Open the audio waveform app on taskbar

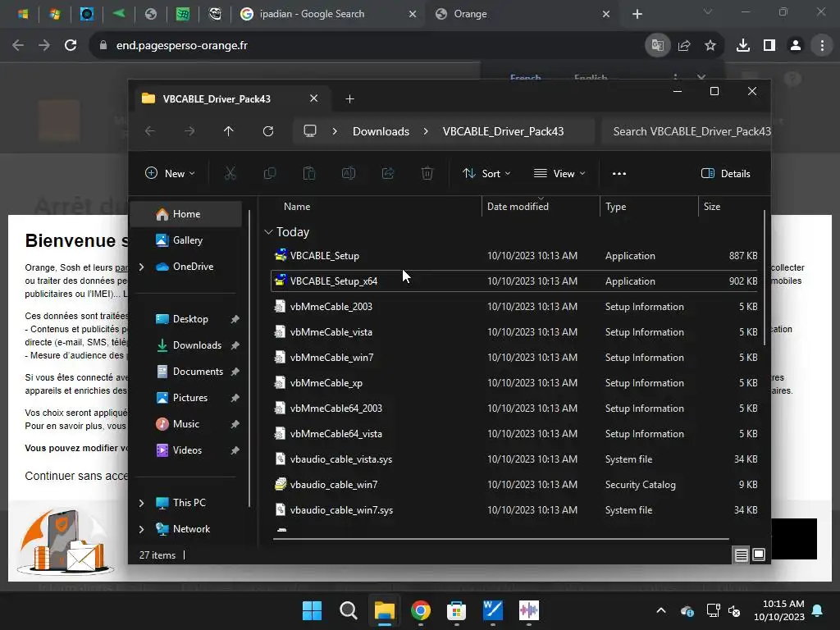point(529,610)
